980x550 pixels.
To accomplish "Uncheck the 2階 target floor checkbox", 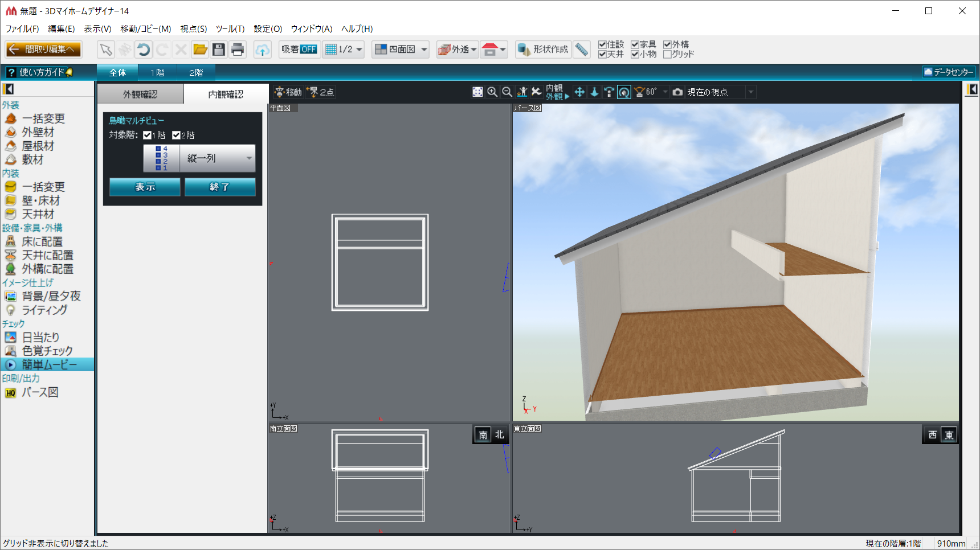I will (x=176, y=136).
